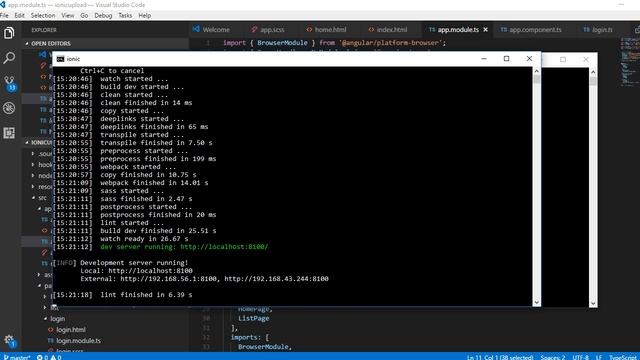640x360 pixels.
Task: Click the BrowserModule import line in editor
Action: click(x=334, y=43)
